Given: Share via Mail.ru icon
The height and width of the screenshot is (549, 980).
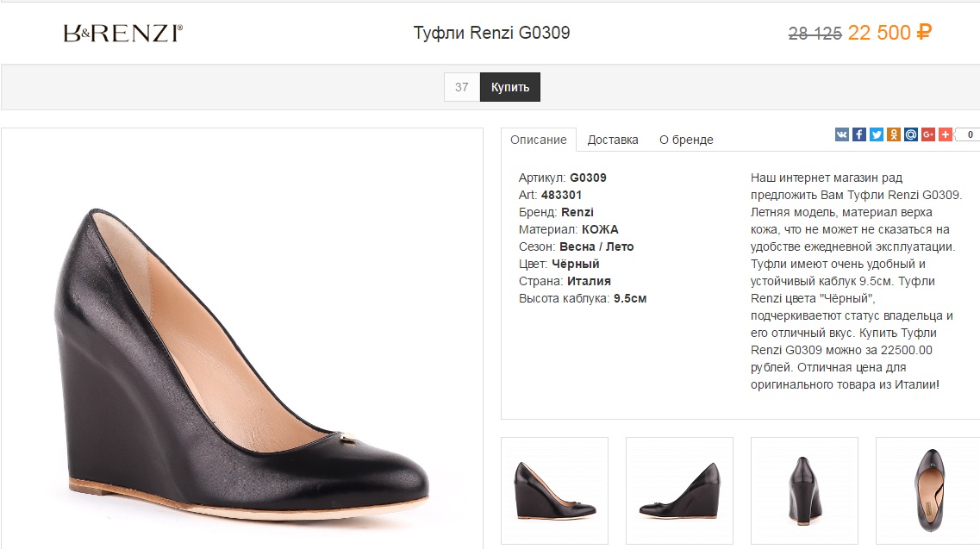Looking at the screenshot, I should (911, 134).
